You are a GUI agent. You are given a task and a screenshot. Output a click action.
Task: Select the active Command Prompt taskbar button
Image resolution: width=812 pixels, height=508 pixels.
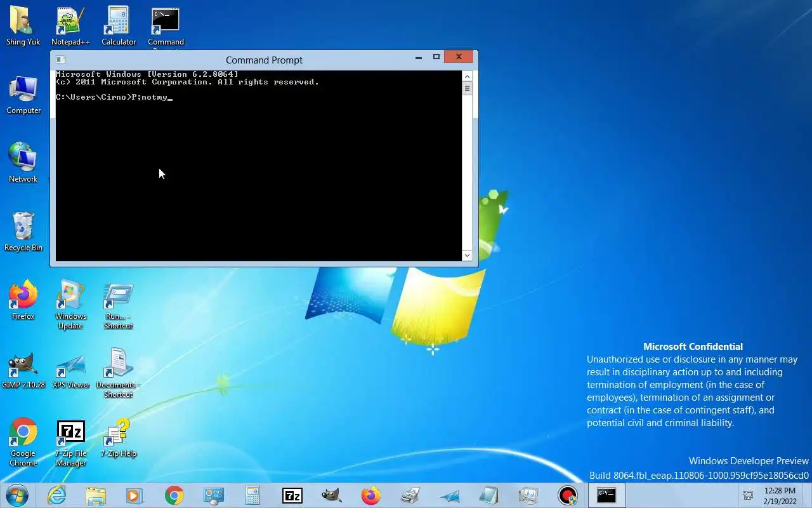coord(606,495)
